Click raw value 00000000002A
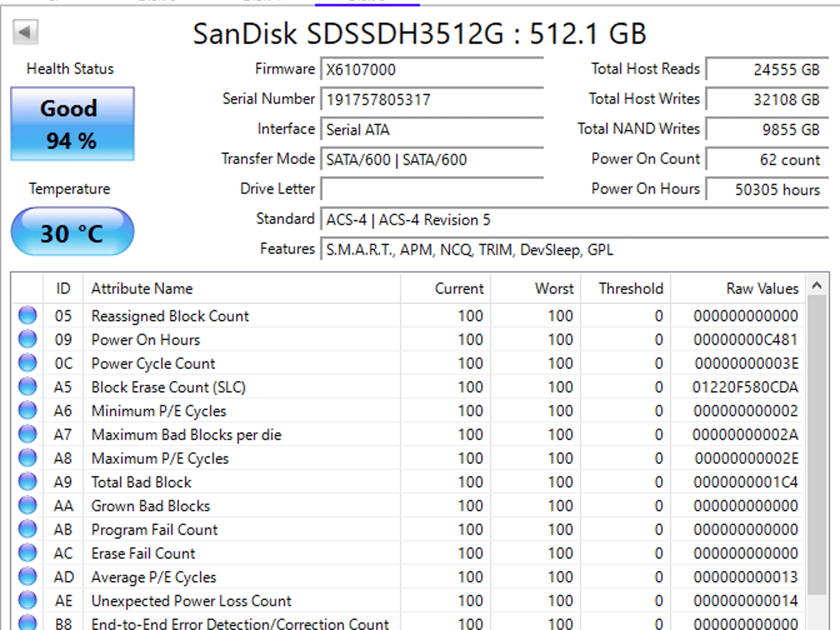 746,434
